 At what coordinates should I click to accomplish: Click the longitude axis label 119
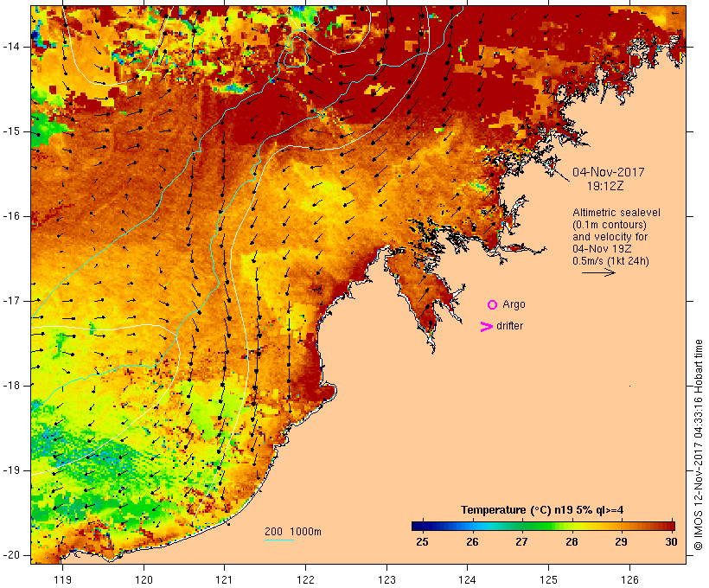pyautogui.click(x=62, y=579)
